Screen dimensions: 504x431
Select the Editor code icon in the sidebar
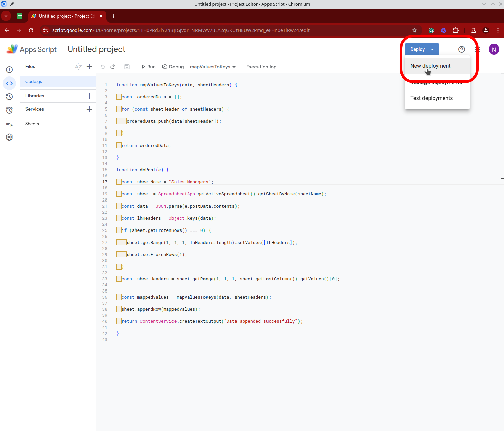point(9,83)
